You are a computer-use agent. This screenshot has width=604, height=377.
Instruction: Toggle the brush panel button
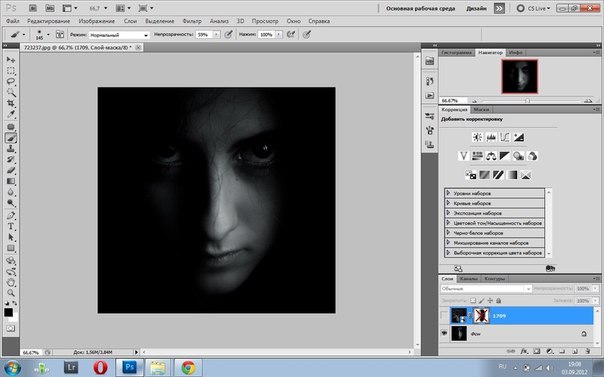(60, 34)
